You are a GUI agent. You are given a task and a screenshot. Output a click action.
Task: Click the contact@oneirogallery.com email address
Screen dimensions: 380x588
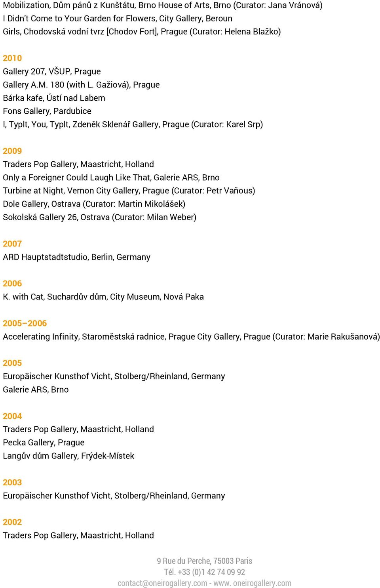tap(162, 583)
